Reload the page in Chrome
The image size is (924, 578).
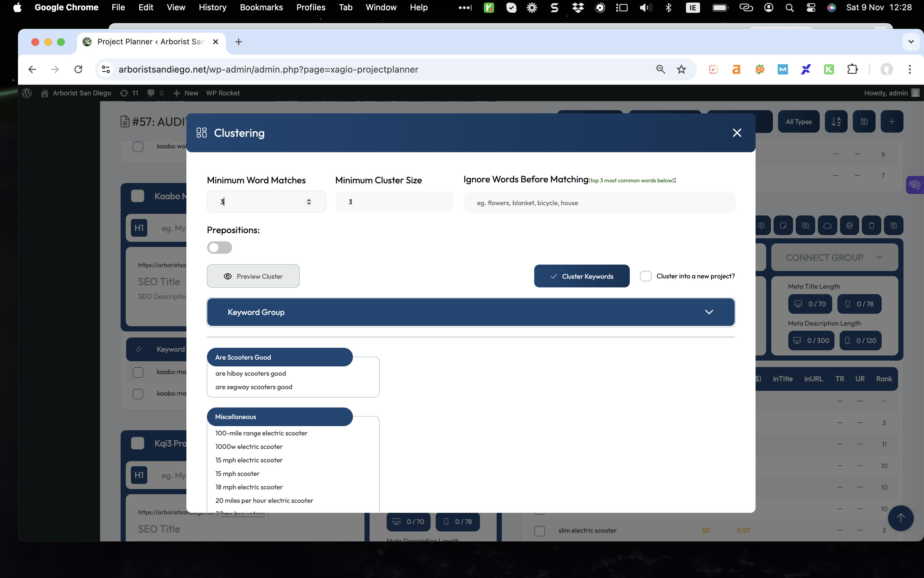78,69
